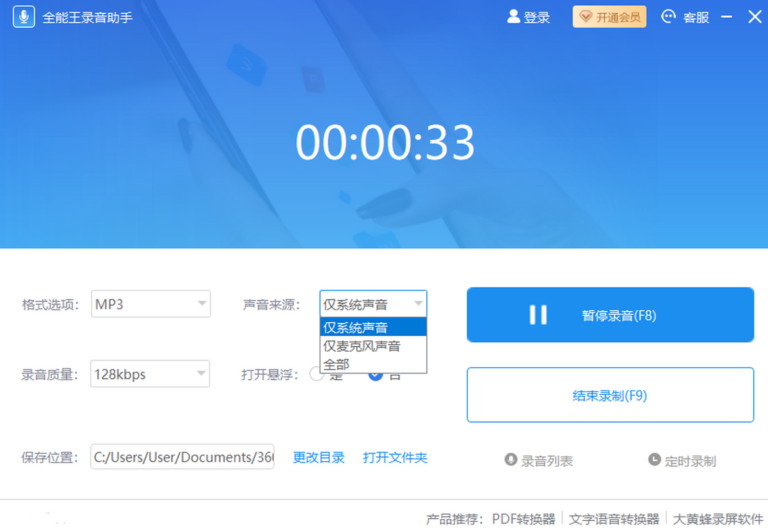This screenshot has height=532, width=768.
Task: Pause recording with the pause icon
Action: pyautogui.click(x=538, y=315)
